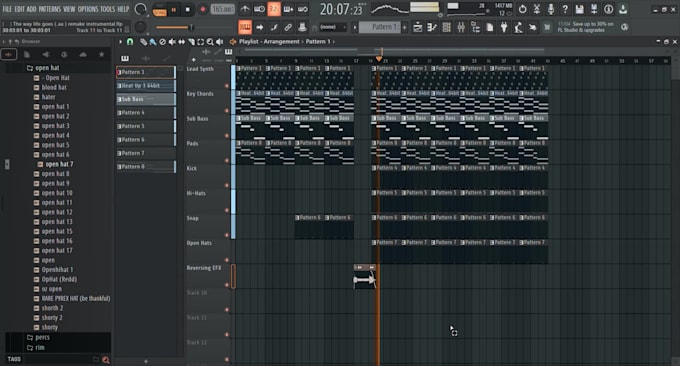This screenshot has width=680, height=366.
Task: Click the mixer faders icon
Action: pos(461,27)
